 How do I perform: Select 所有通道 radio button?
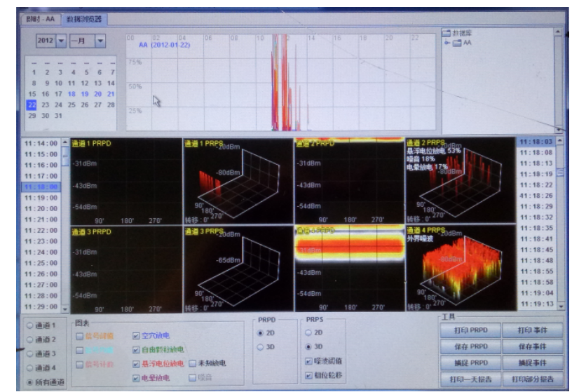point(30,381)
